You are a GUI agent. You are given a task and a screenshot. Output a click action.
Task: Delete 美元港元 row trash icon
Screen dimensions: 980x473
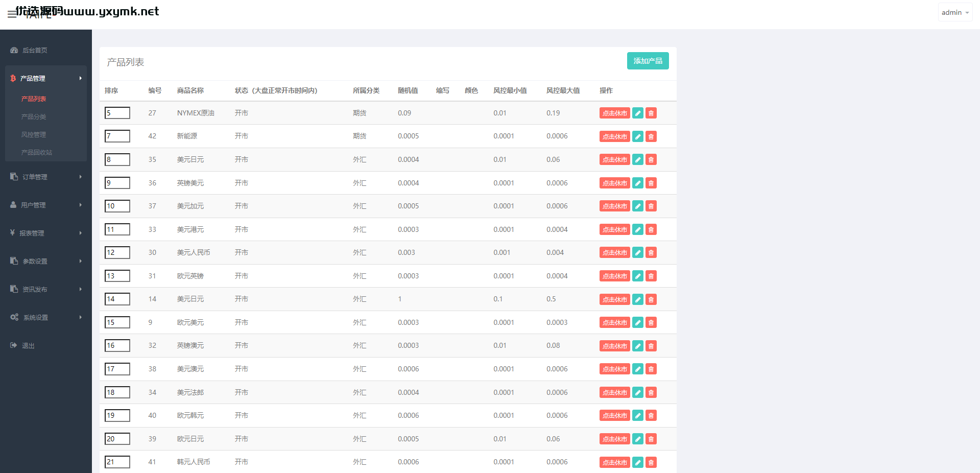[x=651, y=229]
